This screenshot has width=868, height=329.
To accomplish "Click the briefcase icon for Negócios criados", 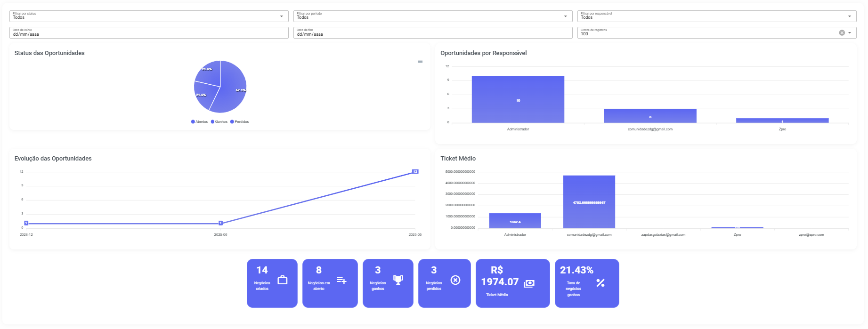I will (283, 280).
